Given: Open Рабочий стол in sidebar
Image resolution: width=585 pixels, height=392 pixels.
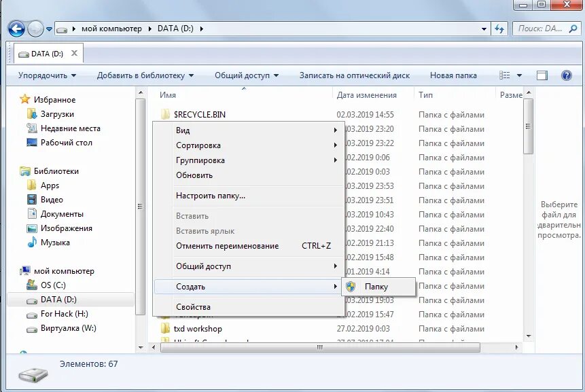Looking at the screenshot, I should [x=67, y=143].
